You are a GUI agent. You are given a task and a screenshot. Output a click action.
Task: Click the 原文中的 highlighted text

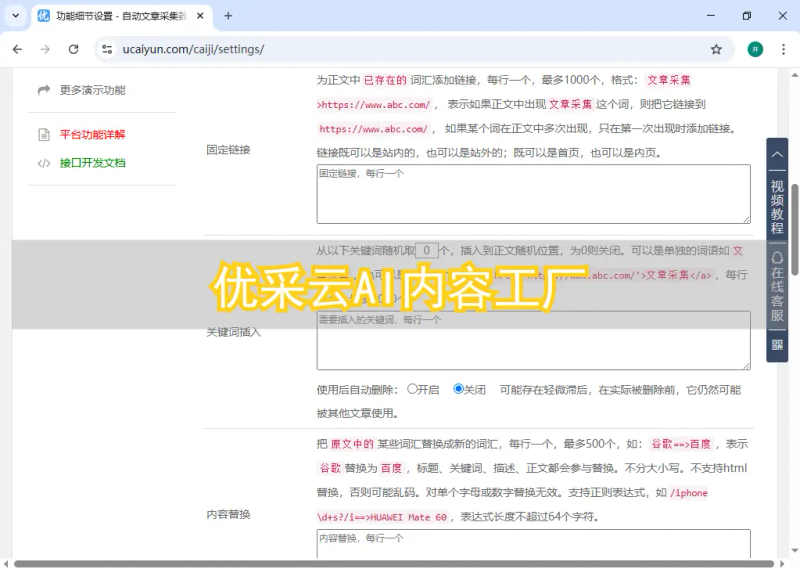(x=352, y=444)
